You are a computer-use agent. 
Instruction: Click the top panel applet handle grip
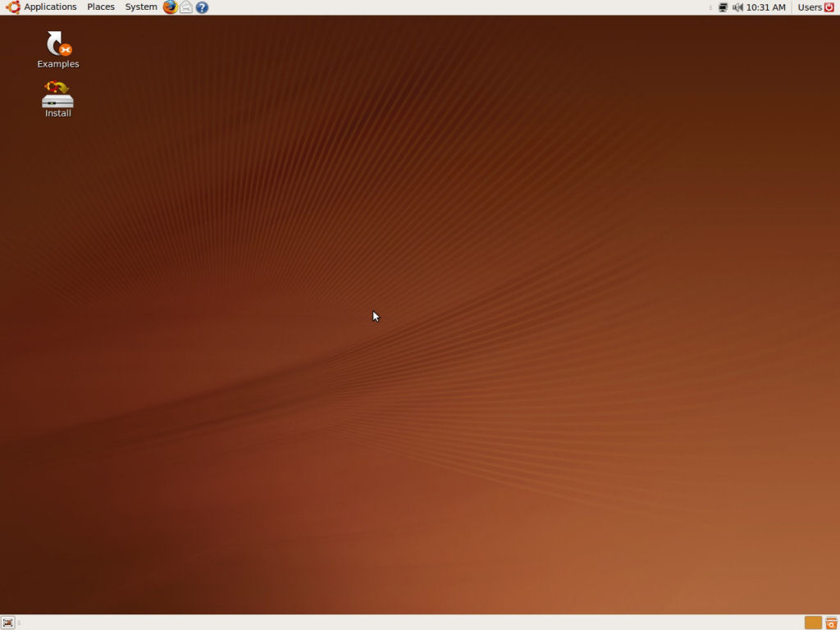point(710,7)
